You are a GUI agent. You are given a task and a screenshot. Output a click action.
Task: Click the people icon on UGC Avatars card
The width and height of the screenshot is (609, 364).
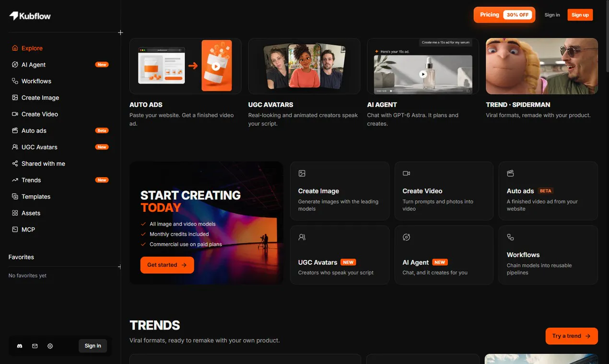(302, 237)
